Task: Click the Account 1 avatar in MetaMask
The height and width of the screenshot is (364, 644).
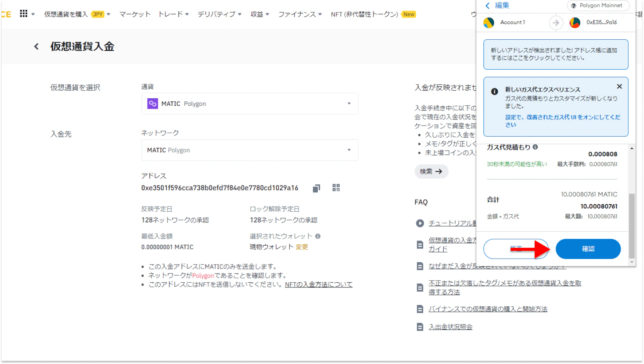Action: [489, 23]
